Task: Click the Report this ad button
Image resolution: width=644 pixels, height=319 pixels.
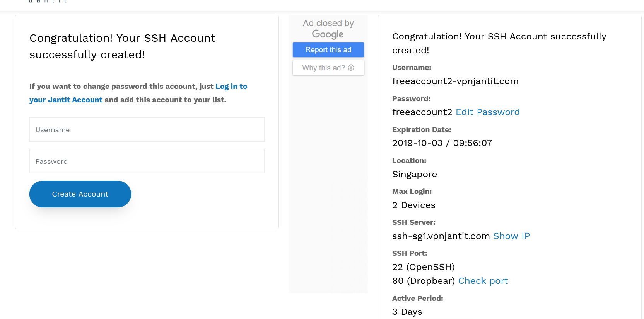Action: point(328,50)
